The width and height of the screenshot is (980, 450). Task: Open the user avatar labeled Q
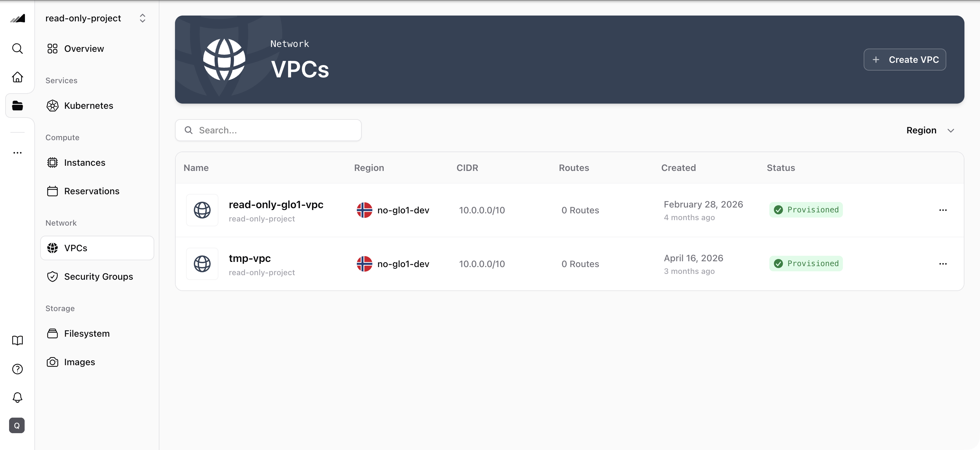pos(17,425)
